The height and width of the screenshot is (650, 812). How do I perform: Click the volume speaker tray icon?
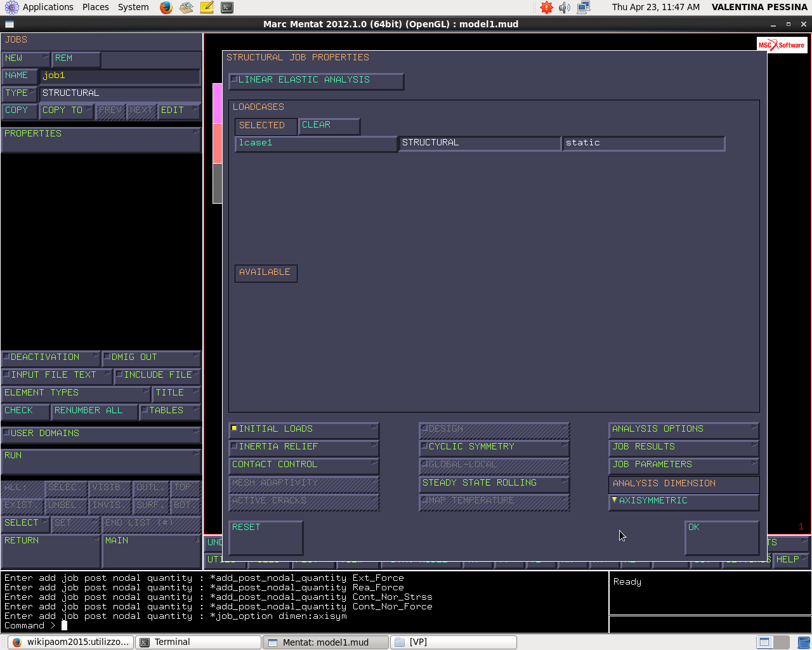(565, 8)
